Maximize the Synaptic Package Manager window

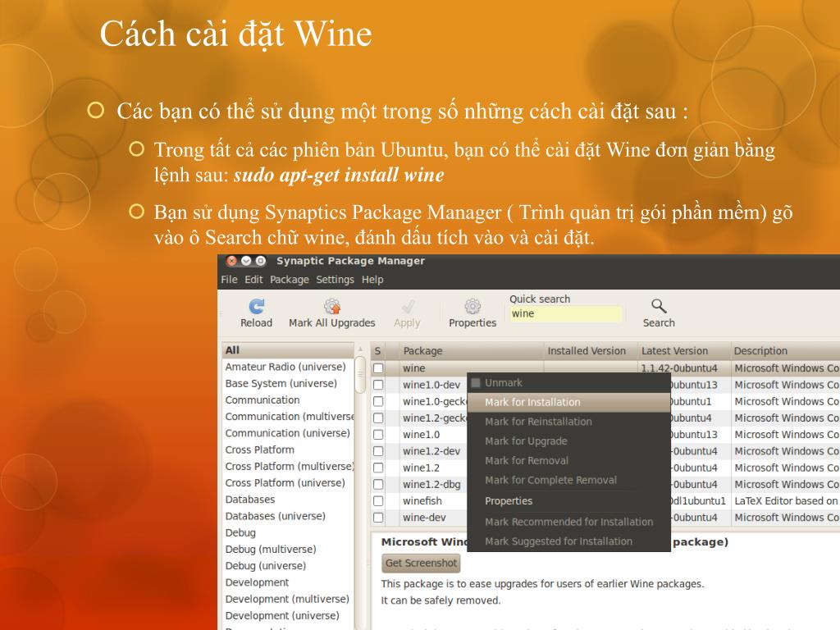pyautogui.click(x=260, y=261)
